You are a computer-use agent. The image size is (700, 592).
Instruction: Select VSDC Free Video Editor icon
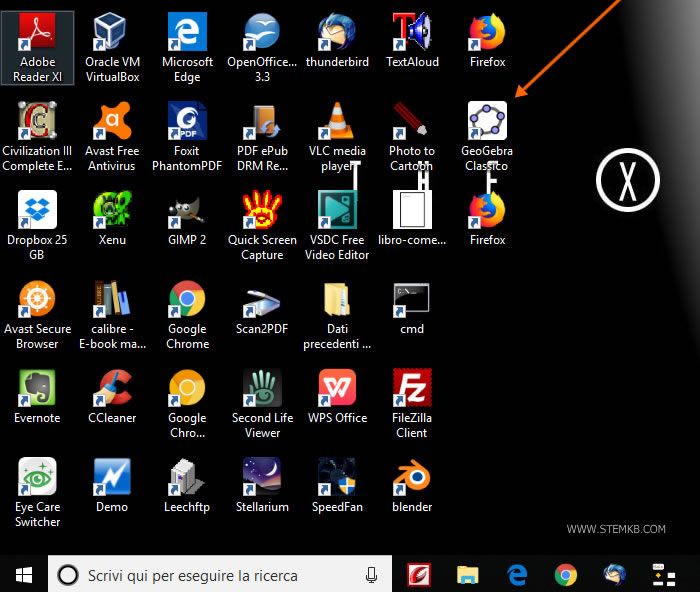tap(337, 225)
